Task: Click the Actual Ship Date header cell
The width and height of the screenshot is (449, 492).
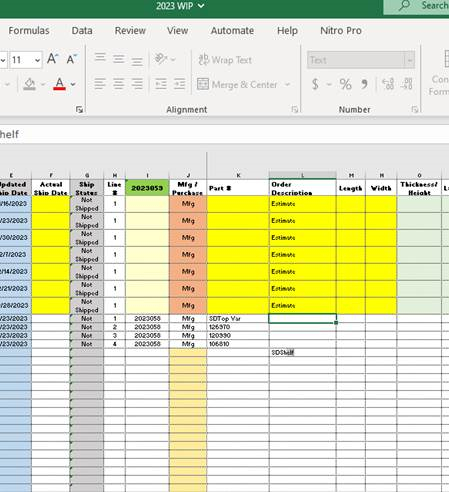Action: point(51,188)
